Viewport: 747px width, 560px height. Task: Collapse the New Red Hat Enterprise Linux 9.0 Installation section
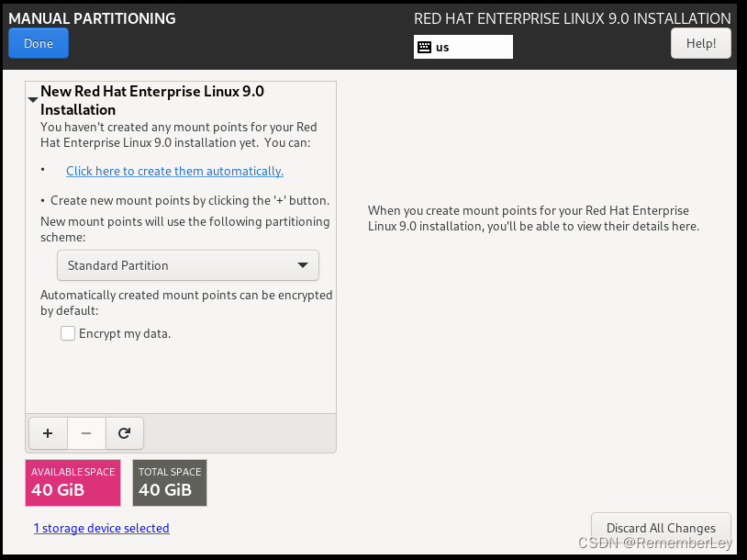pos(33,100)
